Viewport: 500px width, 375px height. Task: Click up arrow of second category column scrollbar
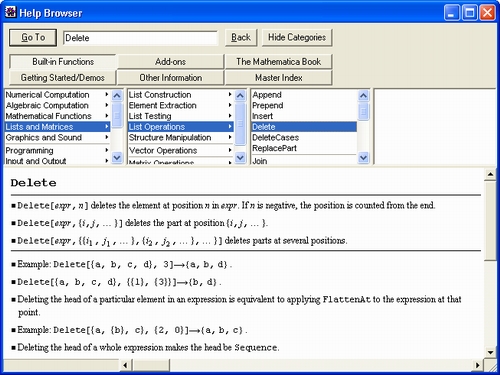240,96
